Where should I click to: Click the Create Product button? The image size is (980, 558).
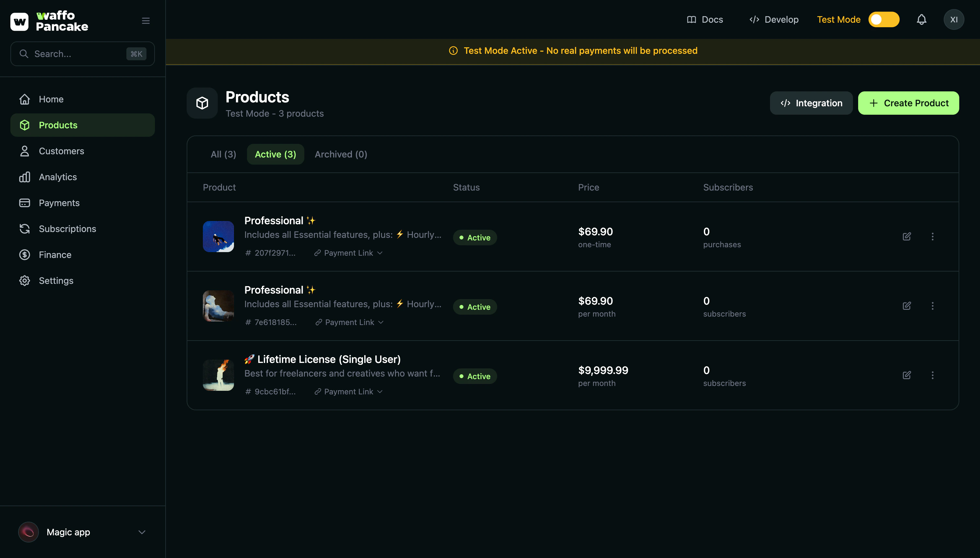point(908,103)
